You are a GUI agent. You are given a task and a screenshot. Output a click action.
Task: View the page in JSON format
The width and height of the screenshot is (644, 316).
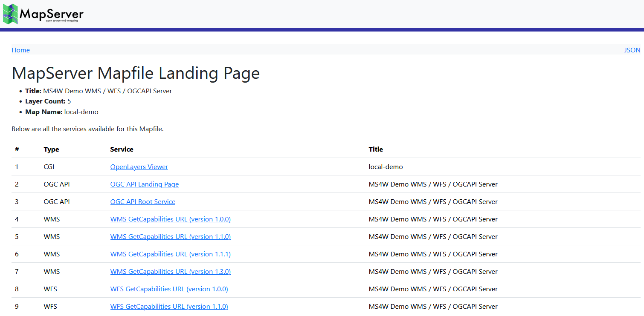click(632, 50)
